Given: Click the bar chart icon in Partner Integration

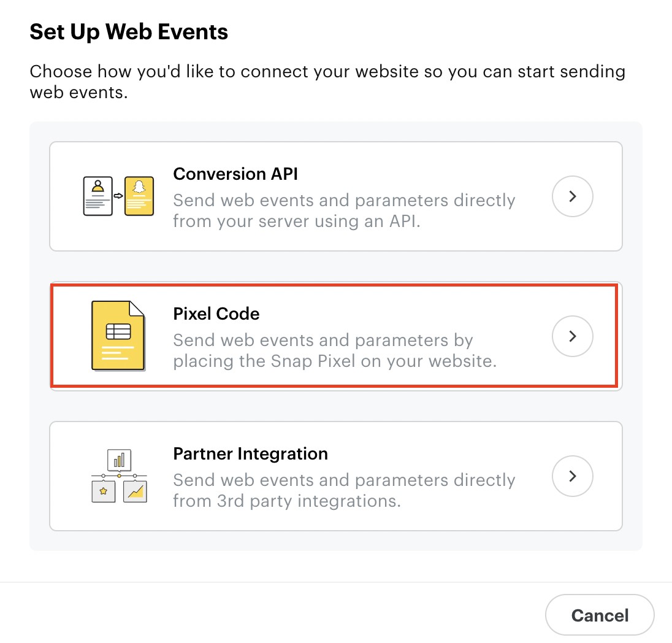Looking at the screenshot, I should (119, 460).
